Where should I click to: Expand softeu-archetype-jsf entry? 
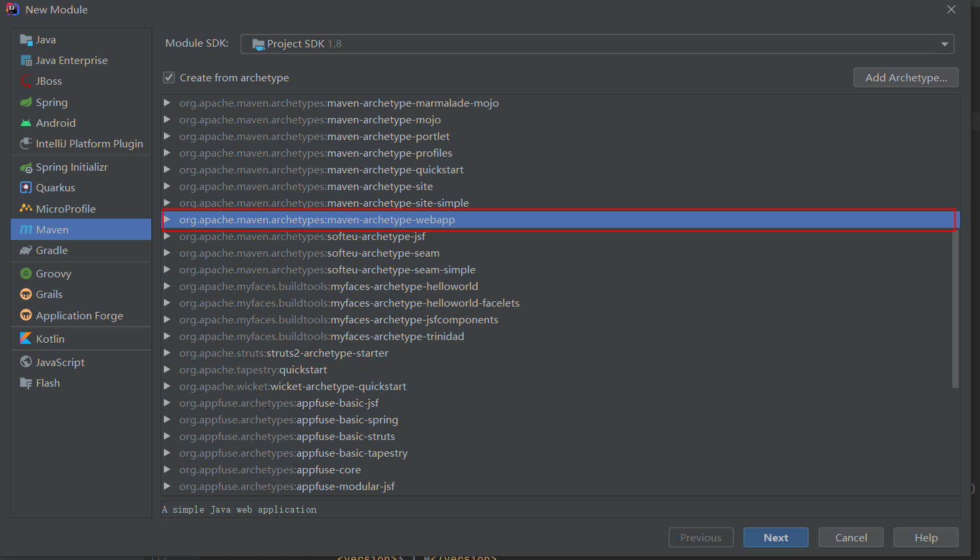tap(167, 236)
